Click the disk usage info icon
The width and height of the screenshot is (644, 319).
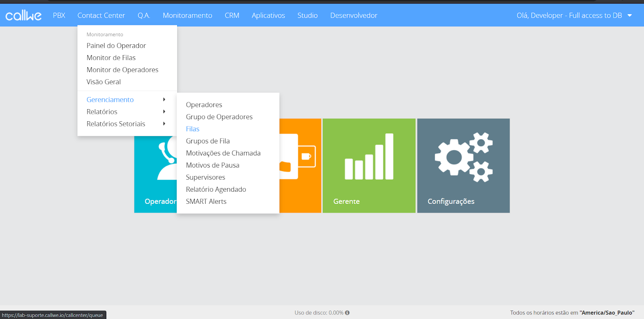point(347,313)
